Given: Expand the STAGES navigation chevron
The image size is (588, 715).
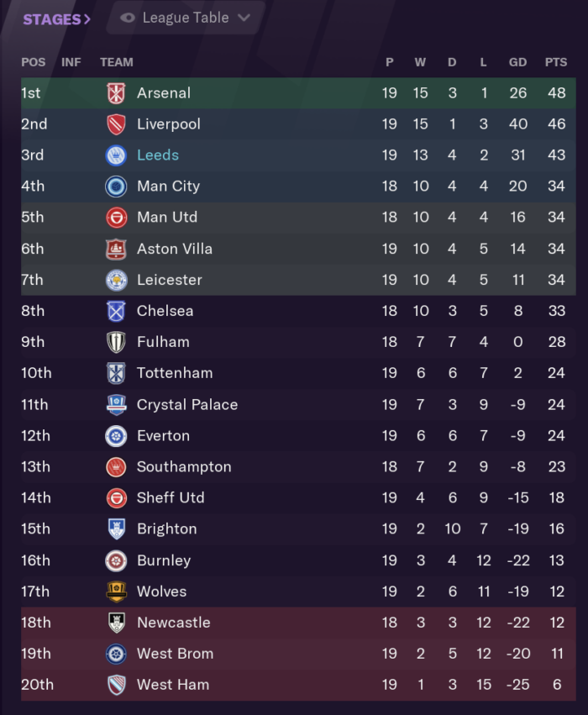Looking at the screenshot, I should [x=87, y=17].
